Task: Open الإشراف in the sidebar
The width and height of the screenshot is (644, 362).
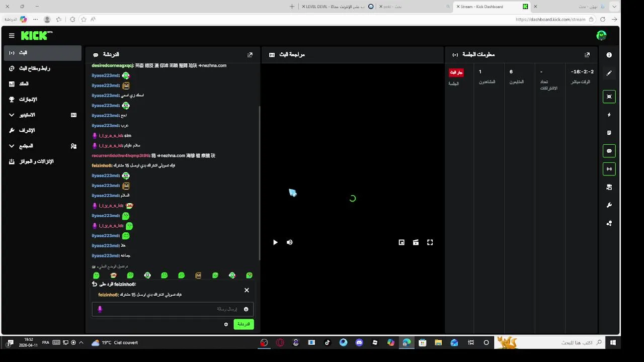Action: pos(43,131)
